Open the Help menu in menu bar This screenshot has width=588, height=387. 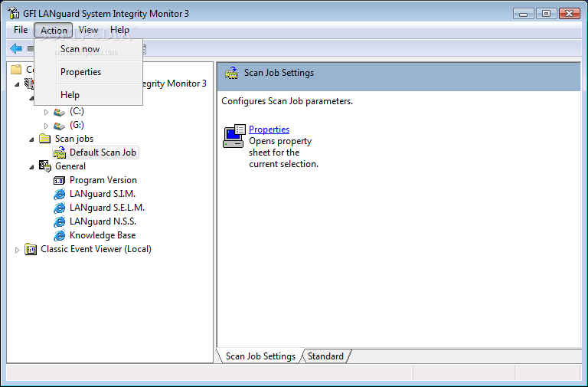[x=119, y=30]
